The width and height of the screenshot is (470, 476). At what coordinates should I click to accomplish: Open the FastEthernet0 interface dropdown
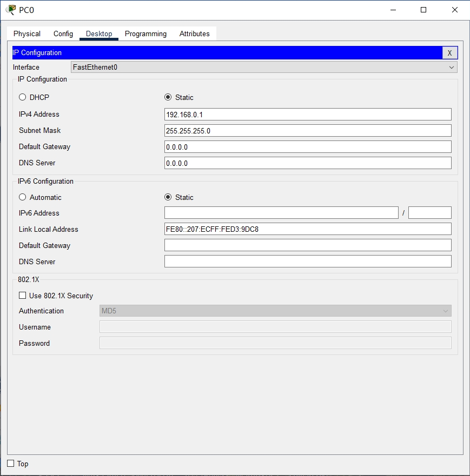[264, 67]
